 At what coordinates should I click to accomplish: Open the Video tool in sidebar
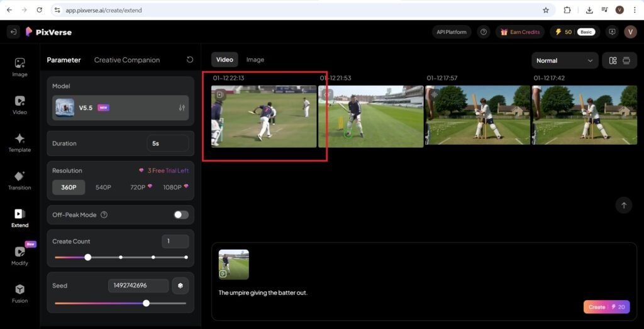[x=19, y=104]
